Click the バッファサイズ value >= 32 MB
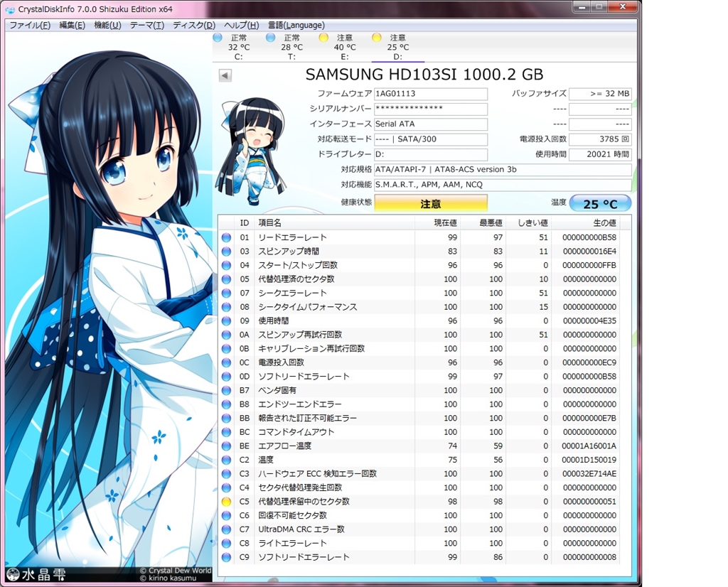Screen dimensions: 728x587 (600, 94)
